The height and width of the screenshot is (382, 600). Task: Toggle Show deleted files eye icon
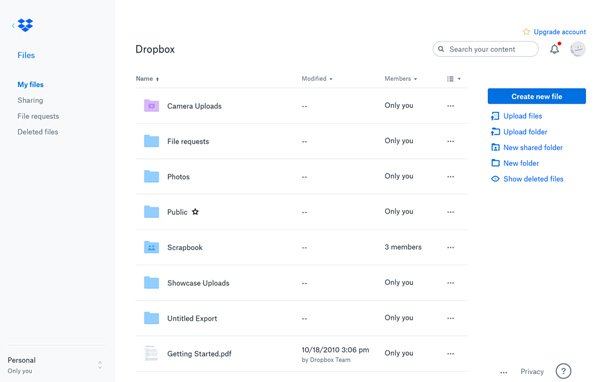pos(495,179)
